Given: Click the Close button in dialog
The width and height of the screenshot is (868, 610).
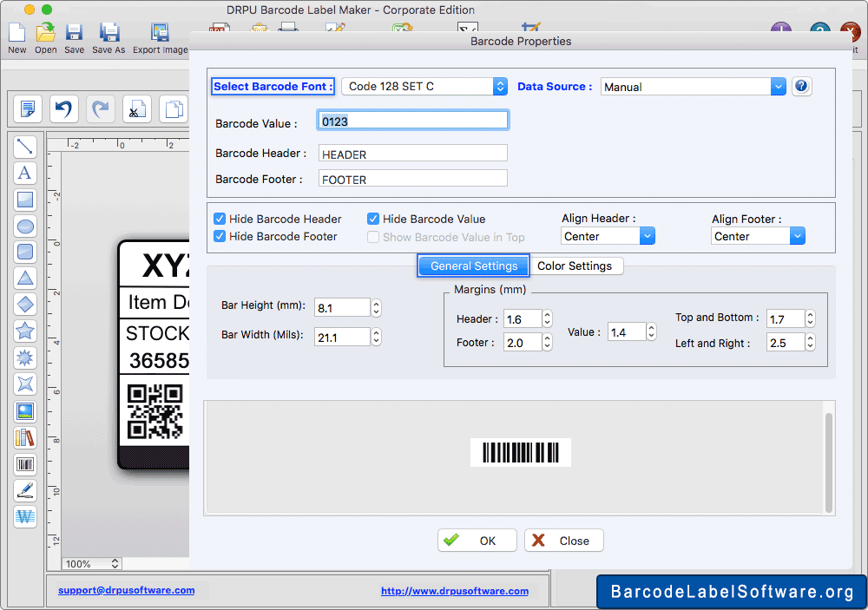Looking at the screenshot, I should [x=563, y=541].
